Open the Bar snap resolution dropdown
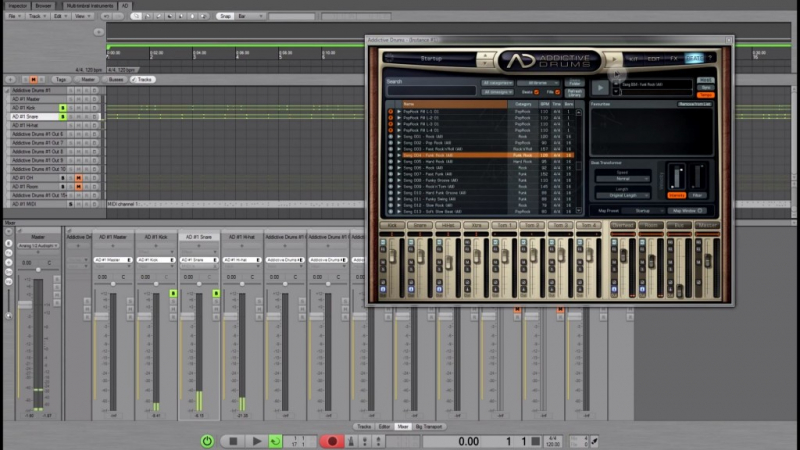This screenshot has height=450, width=800. click(251, 16)
